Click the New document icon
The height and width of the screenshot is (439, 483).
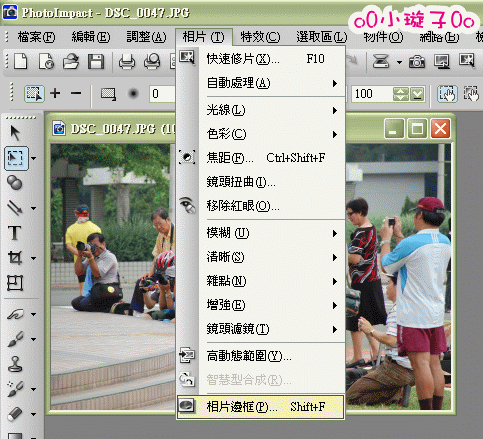pos(21,62)
